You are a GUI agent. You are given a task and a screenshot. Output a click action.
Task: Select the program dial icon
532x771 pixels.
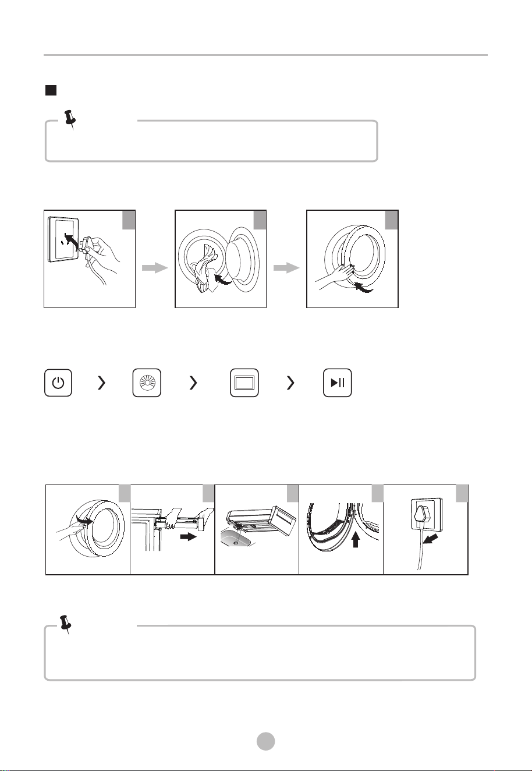(x=147, y=383)
